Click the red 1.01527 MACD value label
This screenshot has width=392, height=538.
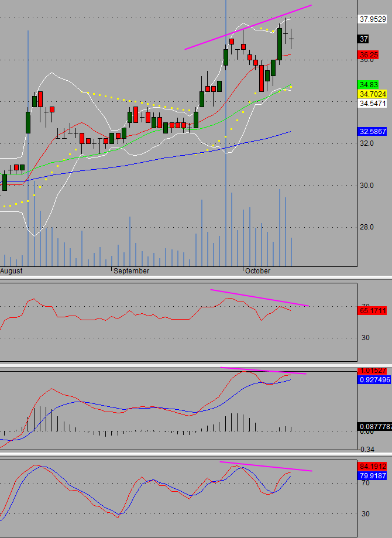[x=373, y=371]
